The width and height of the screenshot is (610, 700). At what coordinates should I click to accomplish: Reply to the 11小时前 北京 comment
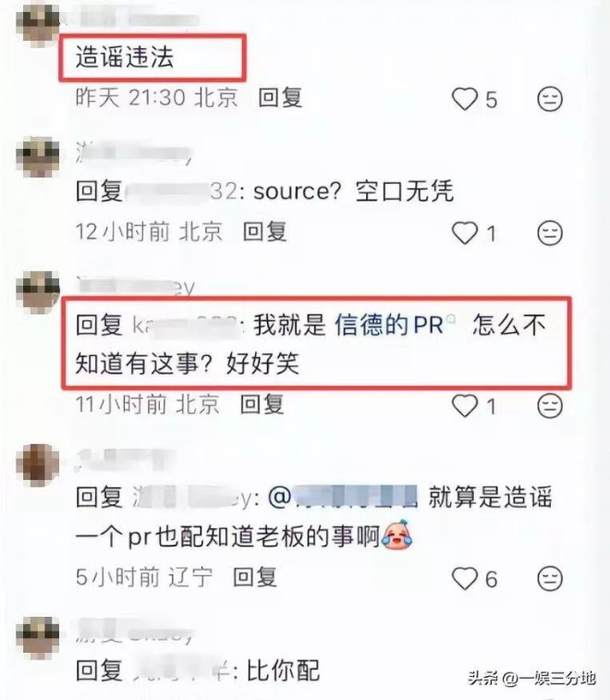click(262, 404)
